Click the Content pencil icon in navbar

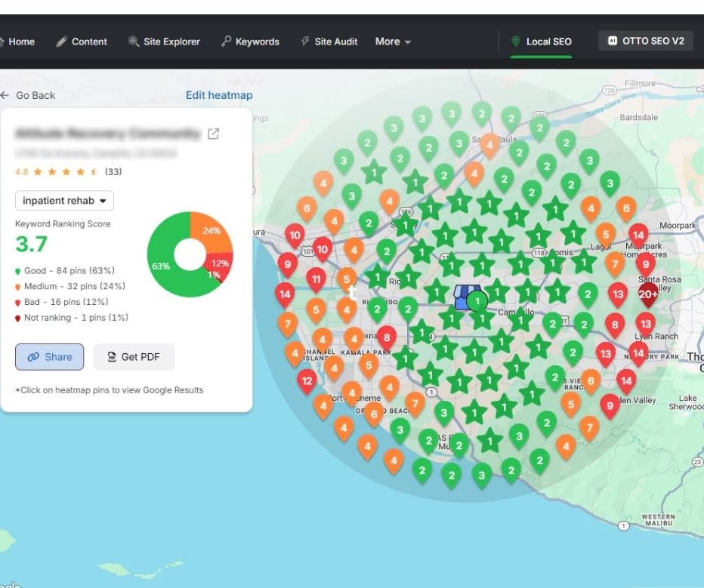62,42
